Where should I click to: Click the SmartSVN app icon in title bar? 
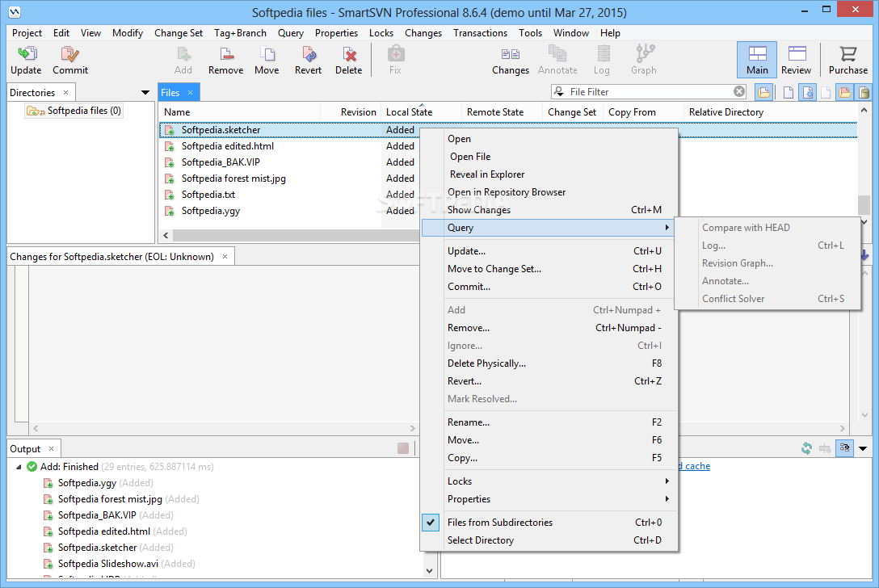(15, 12)
